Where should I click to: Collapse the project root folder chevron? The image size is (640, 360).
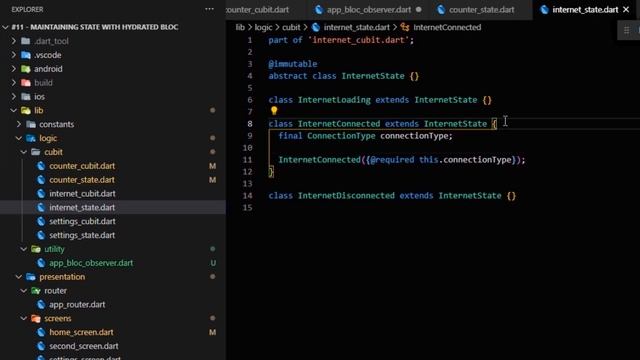5,27
